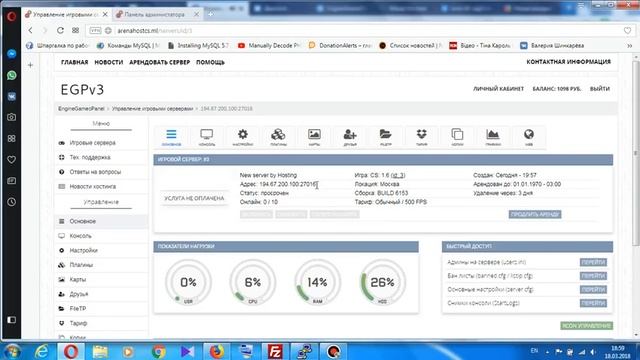
Task: Open a new browser tab
Action: pos(210,14)
